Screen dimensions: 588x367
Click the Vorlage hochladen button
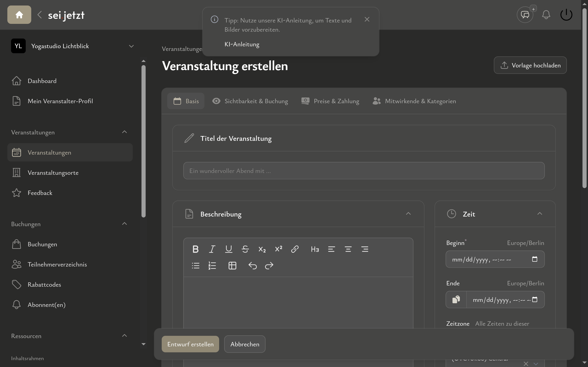click(530, 65)
